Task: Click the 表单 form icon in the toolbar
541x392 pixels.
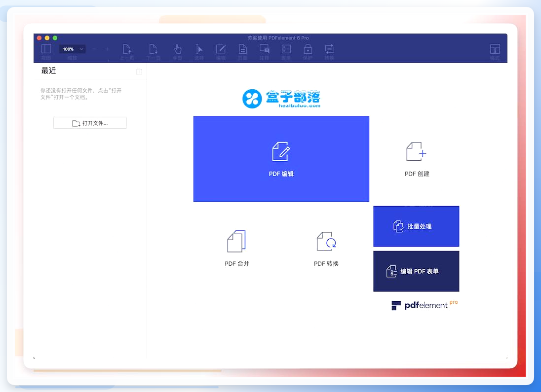Action: [286, 49]
